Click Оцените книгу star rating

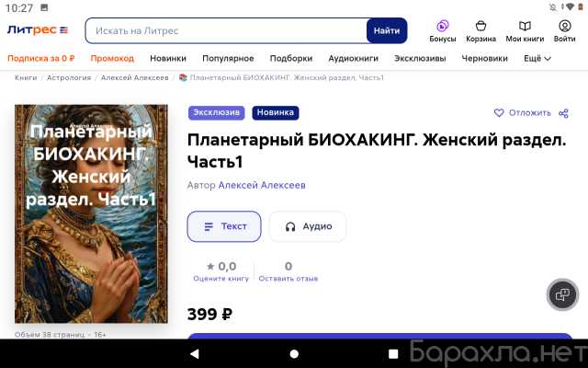click(220, 278)
